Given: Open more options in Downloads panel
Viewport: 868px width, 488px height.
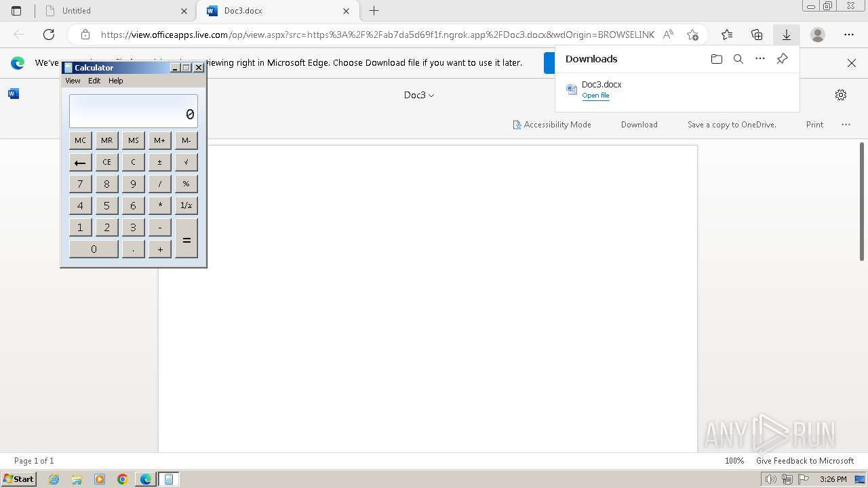Looking at the screenshot, I should point(760,59).
